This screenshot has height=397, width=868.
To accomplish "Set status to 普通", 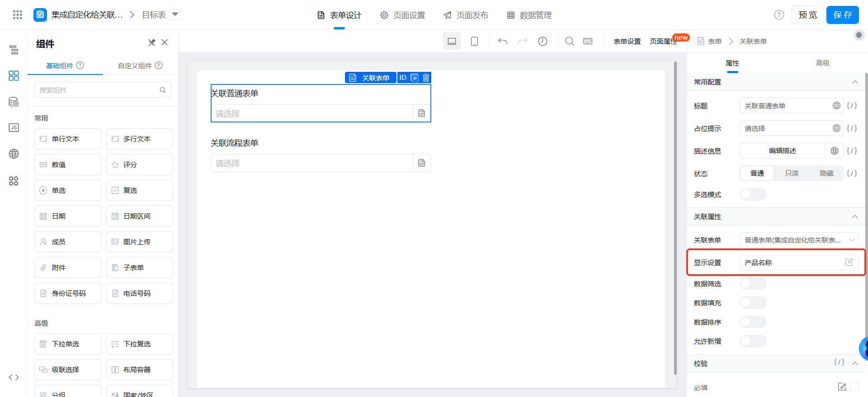I will pos(757,173).
